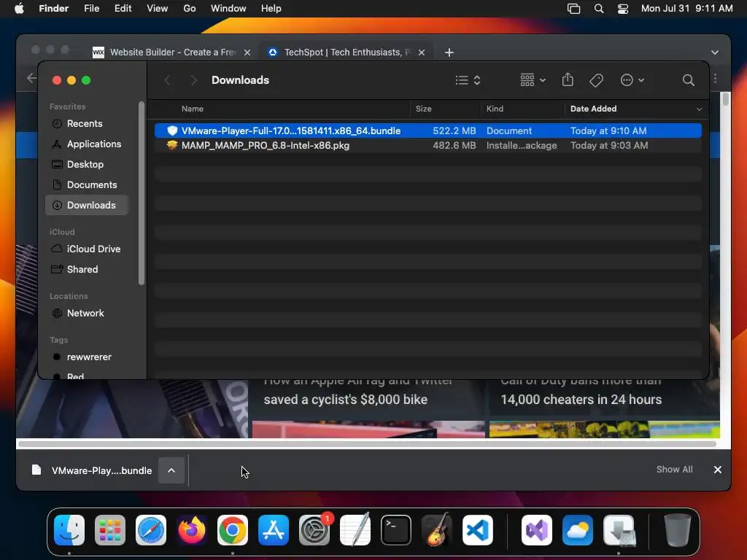Open cyclist's $8,000 bike article
Screen dimensions: 747x560
tap(346, 399)
